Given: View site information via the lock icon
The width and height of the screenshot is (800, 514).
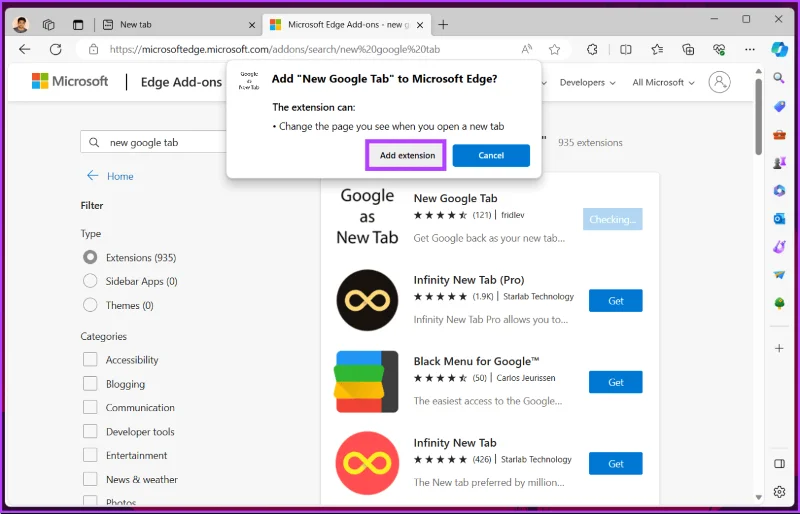Looking at the screenshot, I should [x=93, y=50].
